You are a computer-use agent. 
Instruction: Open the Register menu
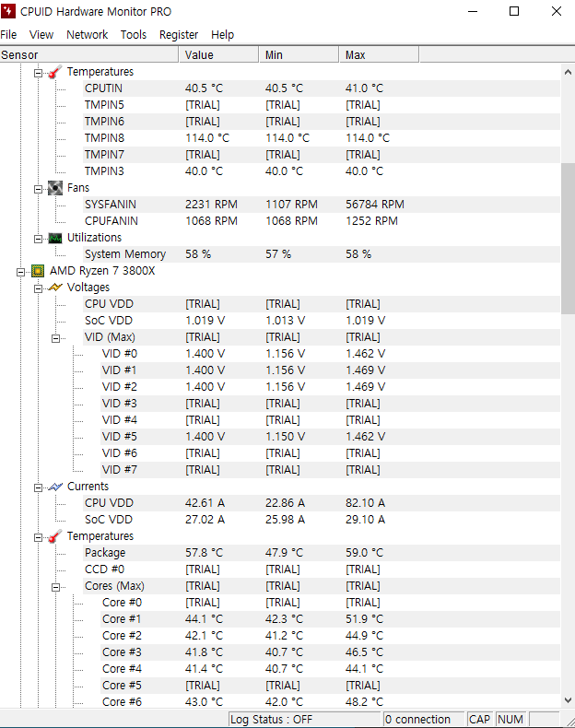pyautogui.click(x=179, y=34)
